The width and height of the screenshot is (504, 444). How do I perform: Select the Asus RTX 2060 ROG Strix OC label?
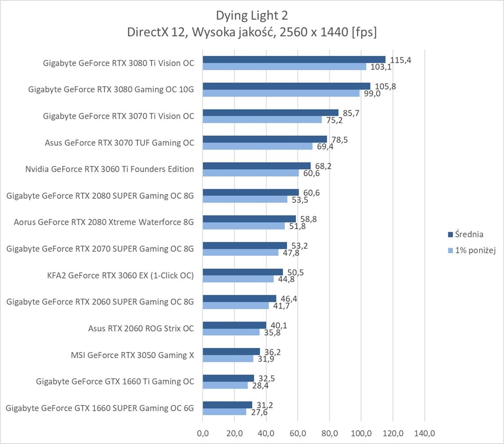pos(141,329)
